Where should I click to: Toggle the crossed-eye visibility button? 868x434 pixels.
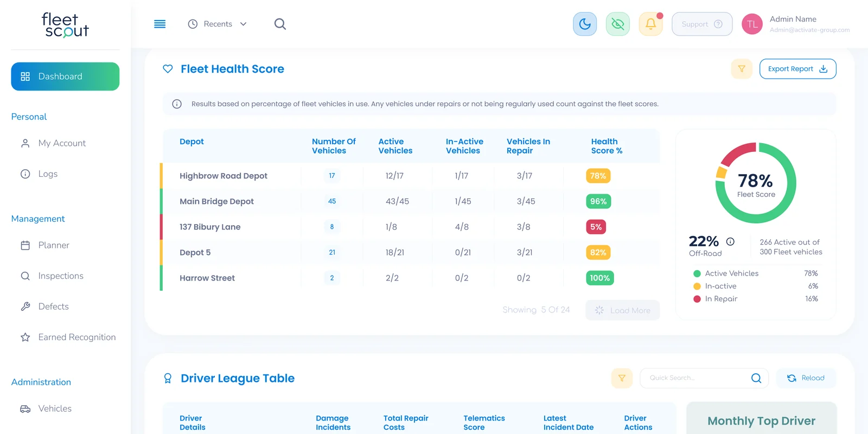(x=617, y=24)
